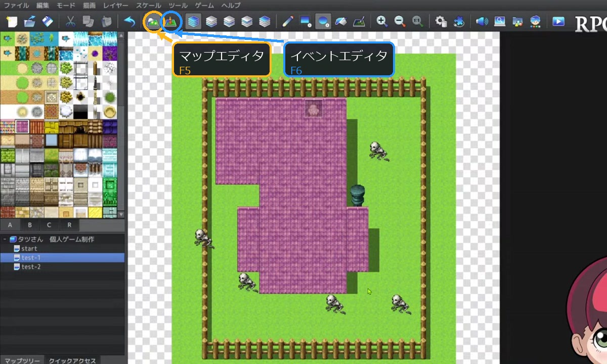Viewport: 607px width, 364px height.
Task: Open the ファイル menu
Action: [17, 6]
